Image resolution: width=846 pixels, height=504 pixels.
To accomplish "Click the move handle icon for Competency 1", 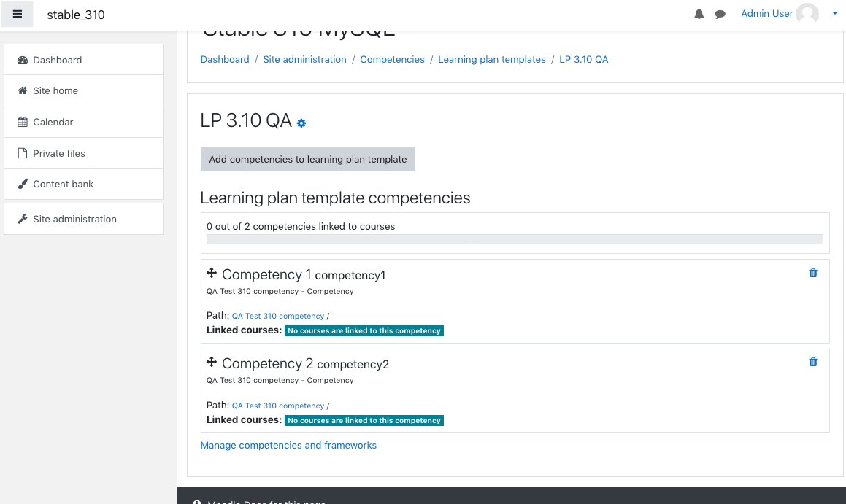I will click(x=212, y=274).
